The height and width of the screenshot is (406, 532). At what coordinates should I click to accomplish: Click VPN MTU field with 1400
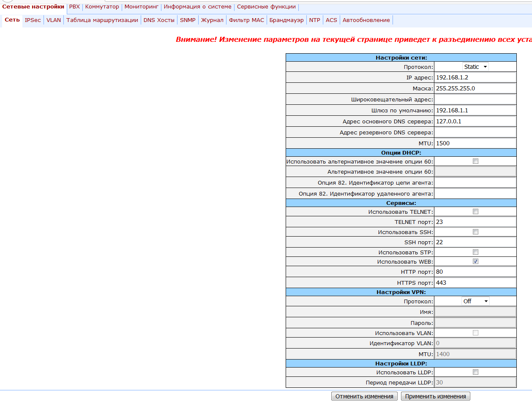pos(475,354)
